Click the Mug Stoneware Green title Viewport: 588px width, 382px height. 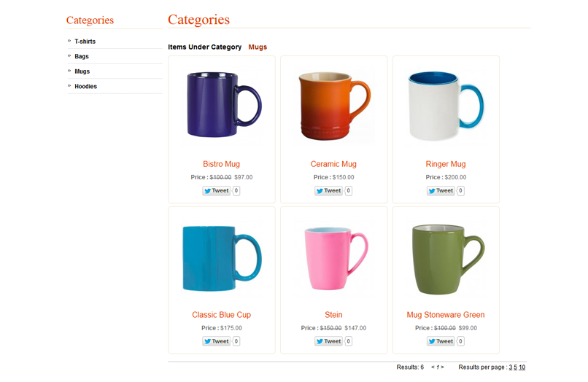pos(445,315)
